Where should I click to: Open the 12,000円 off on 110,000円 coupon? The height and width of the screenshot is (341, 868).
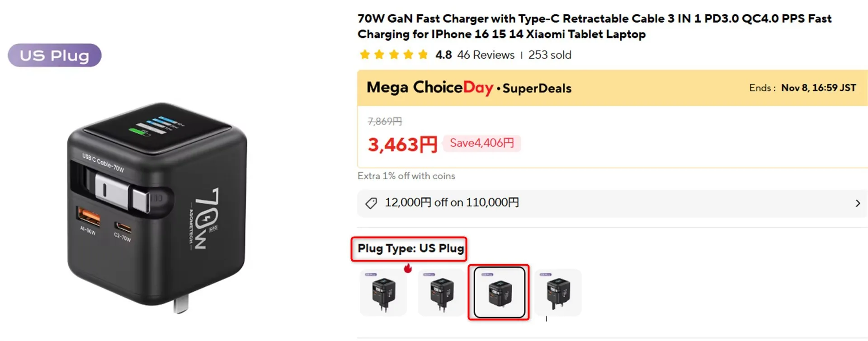452,203
